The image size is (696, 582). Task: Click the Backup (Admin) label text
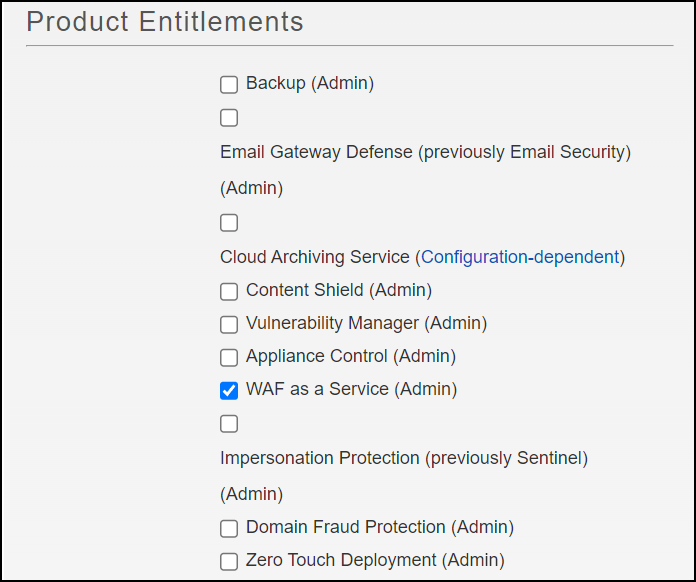(x=310, y=84)
